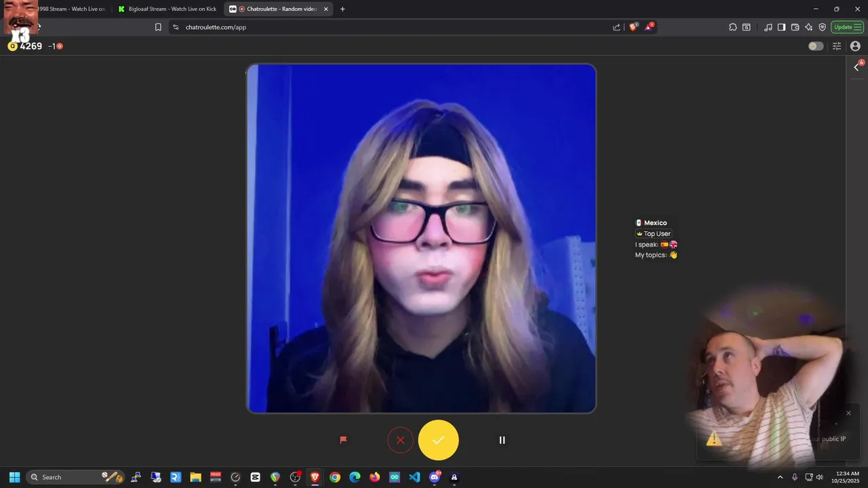Click the yellow warning triangle icon
Image resolution: width=868 pixels, height=488 pixels.
(713, 439)
